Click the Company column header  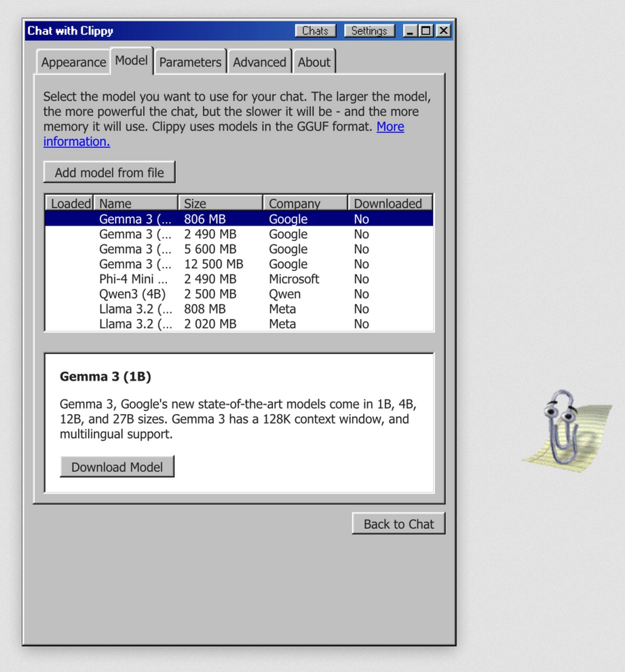pyautogui.click(x=305, y=203)
